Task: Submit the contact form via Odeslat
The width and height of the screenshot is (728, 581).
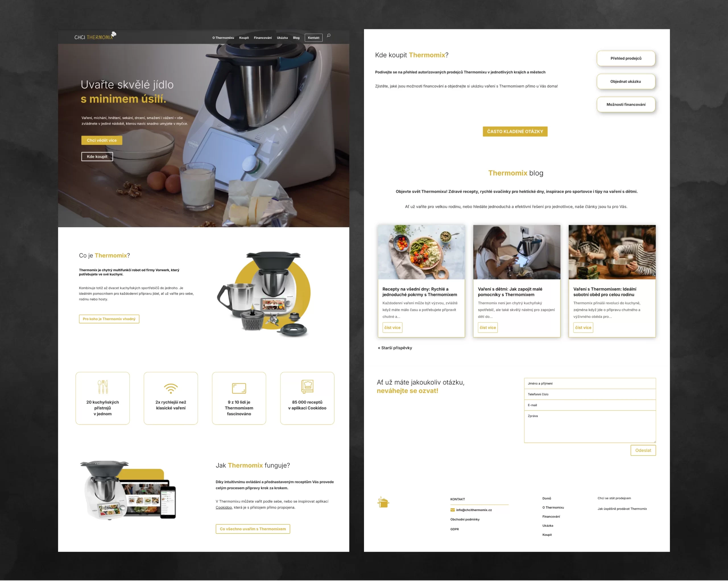Action: click(x=643, y=450)
